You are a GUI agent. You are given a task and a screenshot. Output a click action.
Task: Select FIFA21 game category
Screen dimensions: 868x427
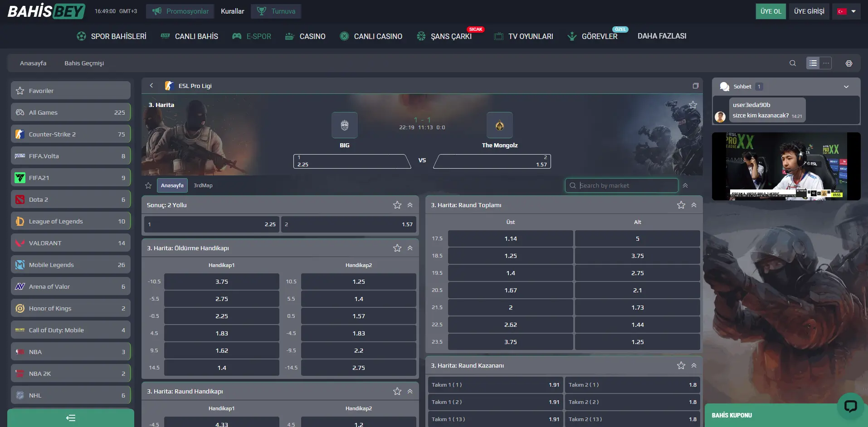click(x=71, y=178)
